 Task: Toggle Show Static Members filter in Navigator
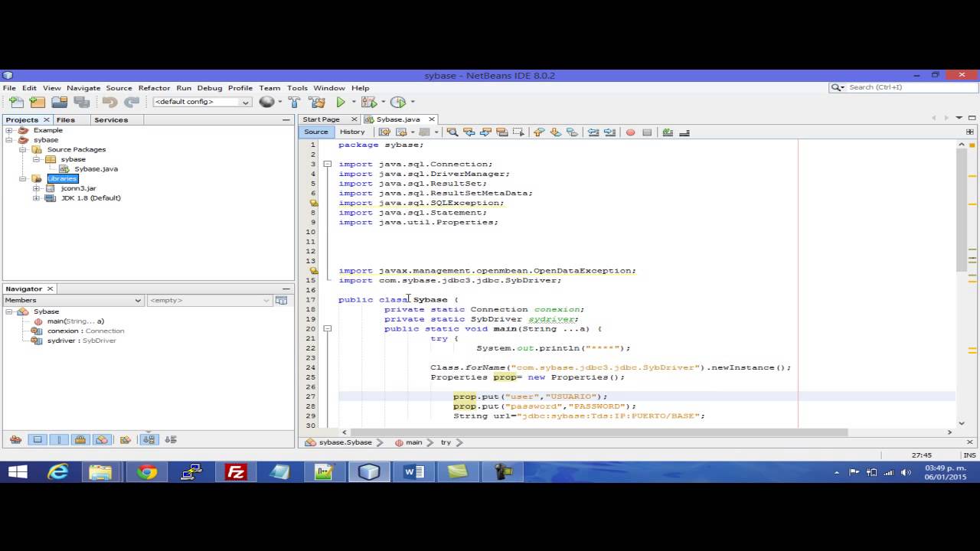pos(59,439)
